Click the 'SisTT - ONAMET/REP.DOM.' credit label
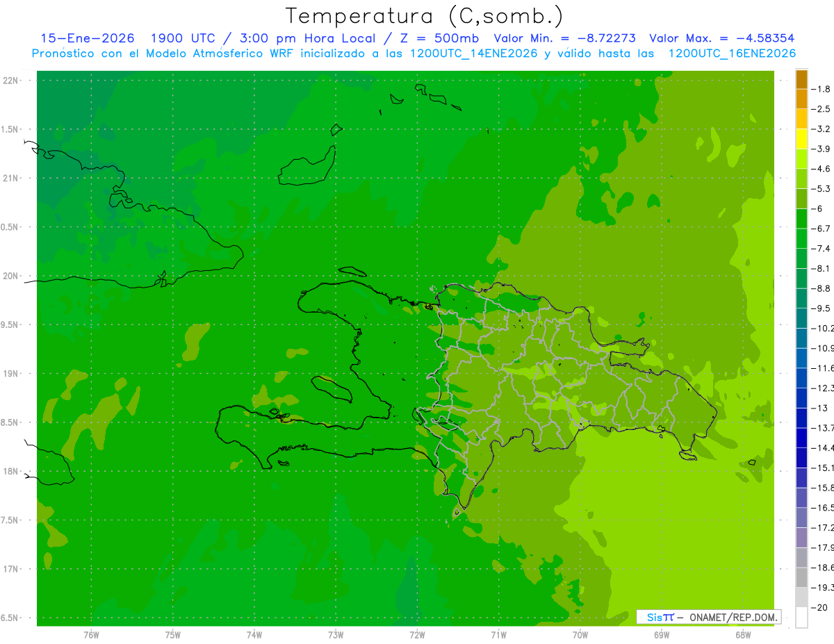Image resolution: width=834 pixels, height=644 pixels. [x=708, y=617]
